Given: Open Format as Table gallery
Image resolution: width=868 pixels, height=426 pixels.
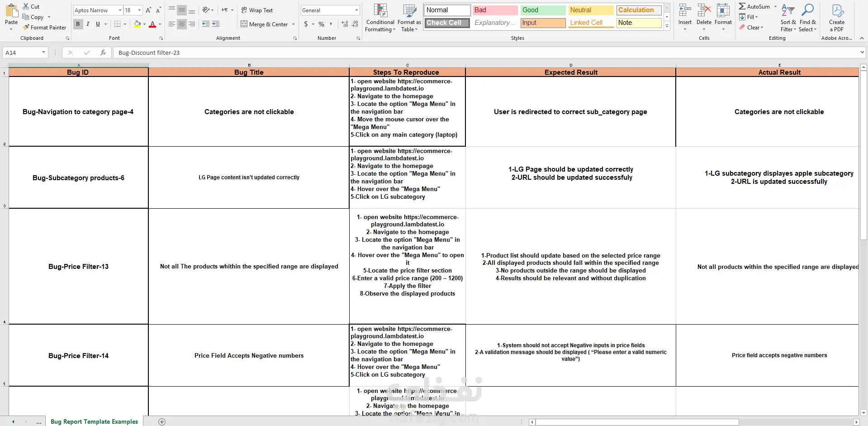Looking at the screenshot, I should pyautogui.click(x=409, y=18).
